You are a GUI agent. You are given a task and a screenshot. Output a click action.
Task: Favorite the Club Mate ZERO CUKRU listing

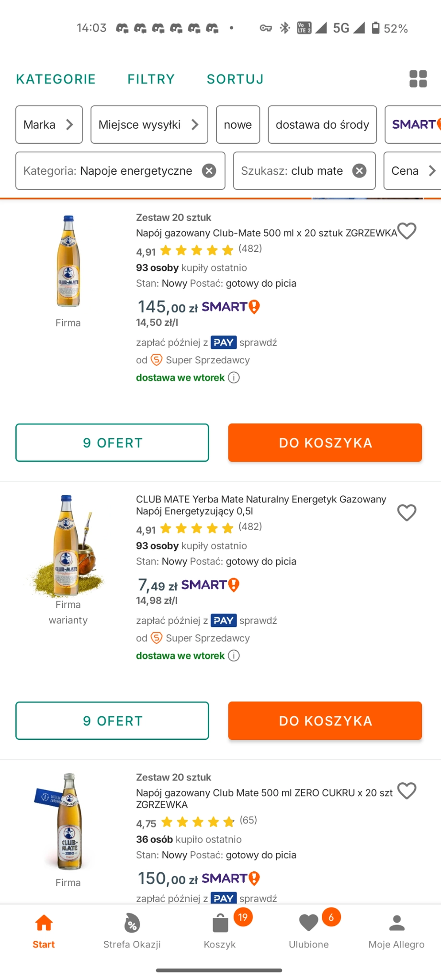407,791
